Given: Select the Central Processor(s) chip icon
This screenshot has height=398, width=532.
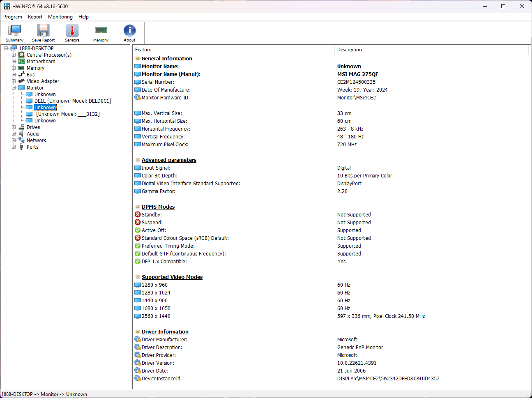Looking at the screenshot, I should (x=21, y=55).
